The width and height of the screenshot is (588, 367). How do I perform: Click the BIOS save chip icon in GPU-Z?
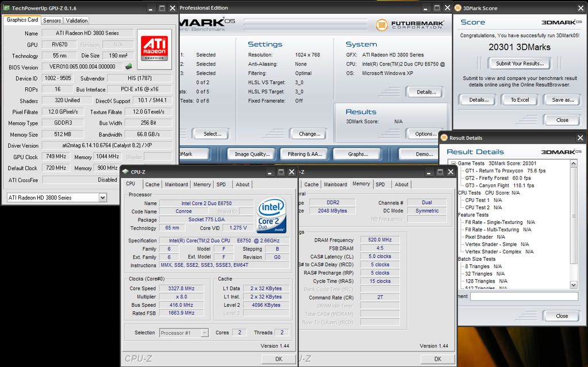coord(129,67)
